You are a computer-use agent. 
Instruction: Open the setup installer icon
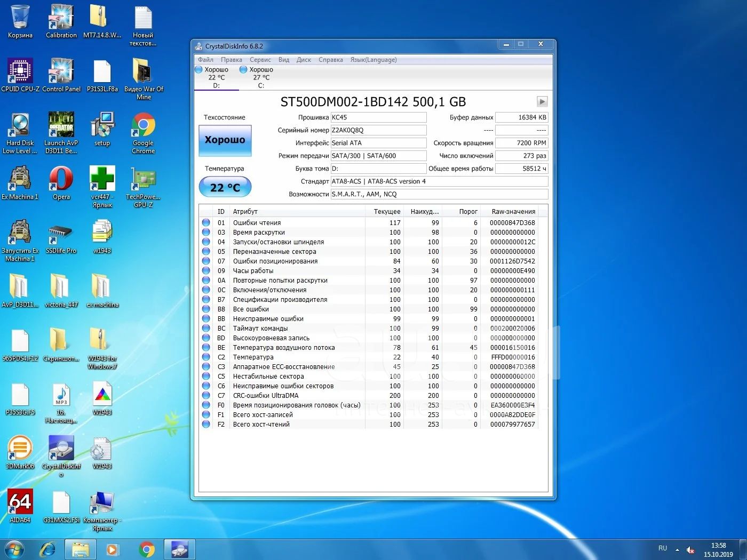[102, 129]
